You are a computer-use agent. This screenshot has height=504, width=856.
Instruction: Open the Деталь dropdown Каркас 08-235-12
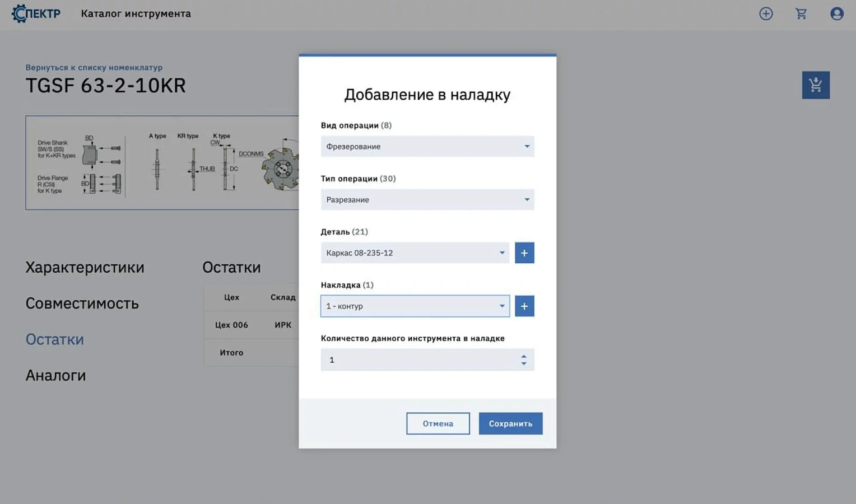415,253
